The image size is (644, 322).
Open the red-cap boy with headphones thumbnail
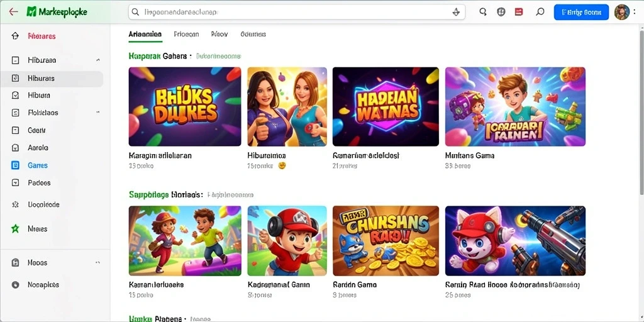[x=287, y=241]
